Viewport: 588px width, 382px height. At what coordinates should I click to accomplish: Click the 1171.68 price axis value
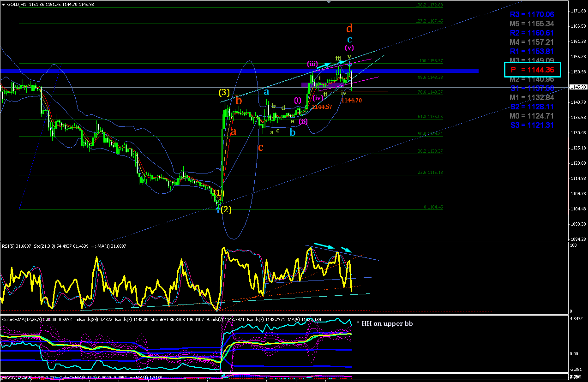coord(578,11)
